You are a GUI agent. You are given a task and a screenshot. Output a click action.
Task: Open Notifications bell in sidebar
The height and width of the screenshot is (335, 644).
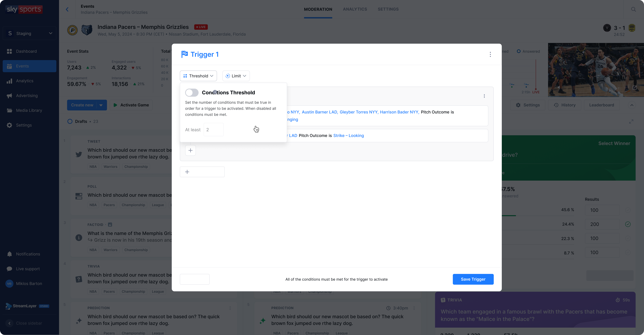9,254
